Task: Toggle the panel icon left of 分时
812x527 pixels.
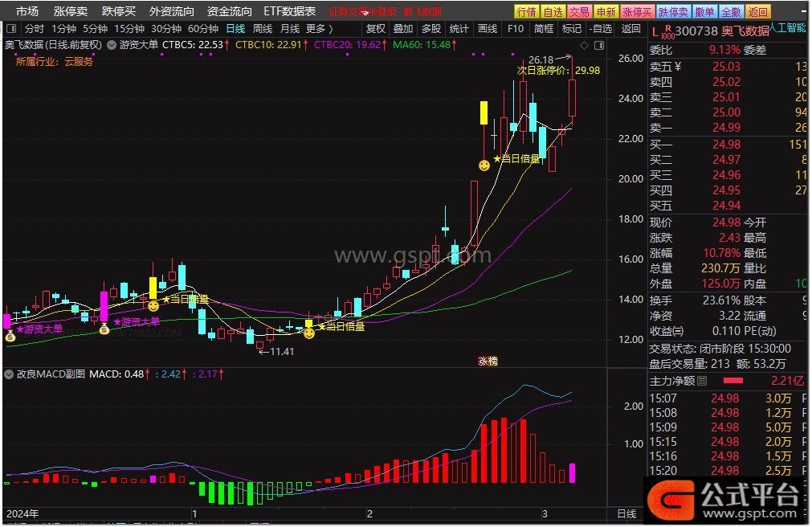Action: click(11, 29)
